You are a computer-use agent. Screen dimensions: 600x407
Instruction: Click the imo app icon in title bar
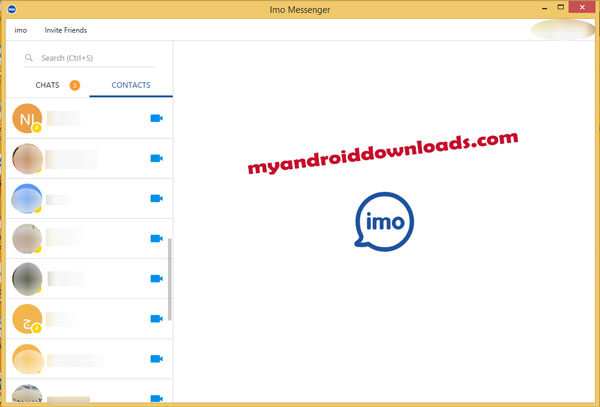(11, 9)
